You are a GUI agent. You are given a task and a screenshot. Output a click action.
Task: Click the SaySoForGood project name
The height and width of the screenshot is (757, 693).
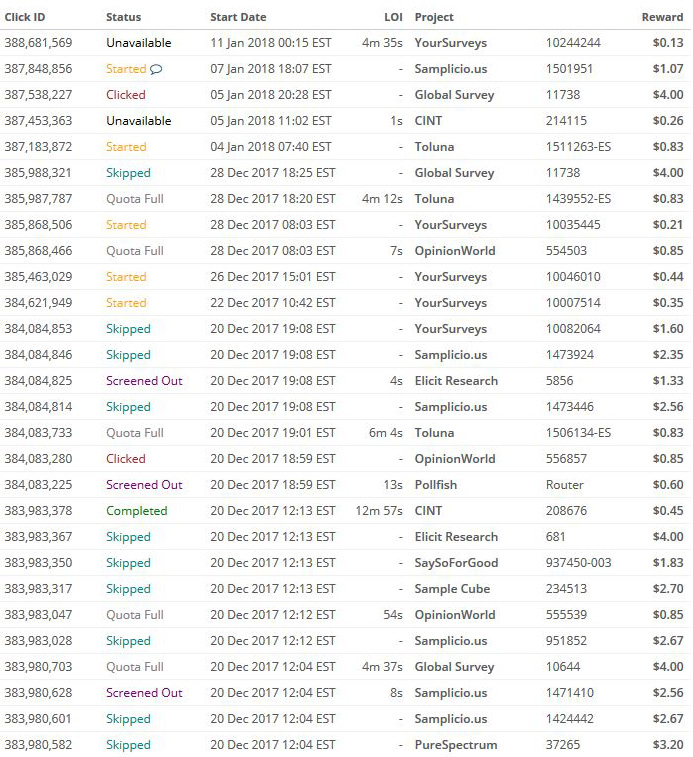tap(456, 563)
